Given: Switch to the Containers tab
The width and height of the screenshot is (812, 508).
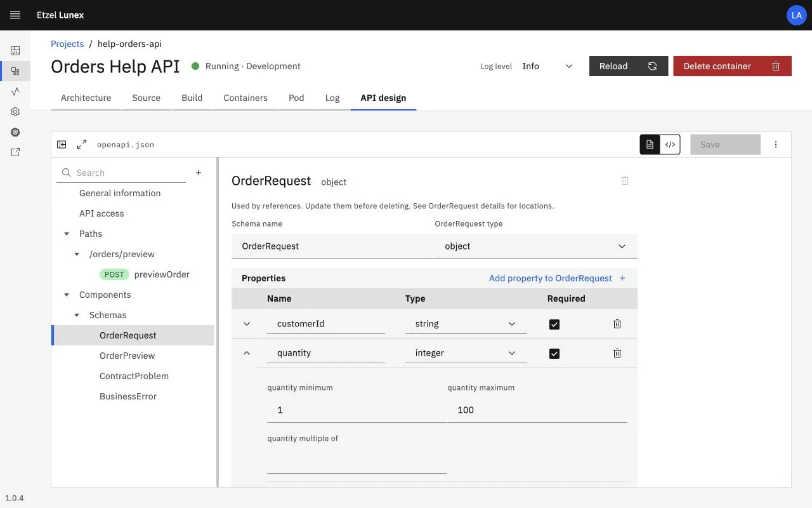Looking at the screenshot, I should [246, 98].
